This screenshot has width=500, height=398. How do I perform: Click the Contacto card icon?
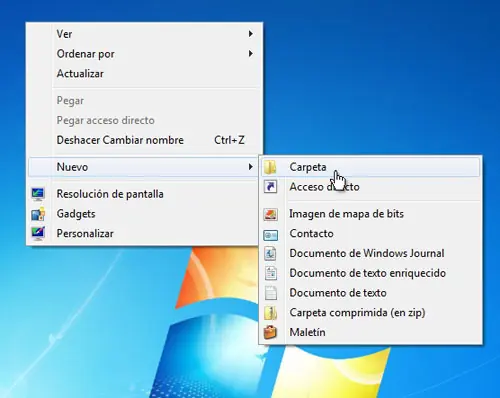pos(270,235)
